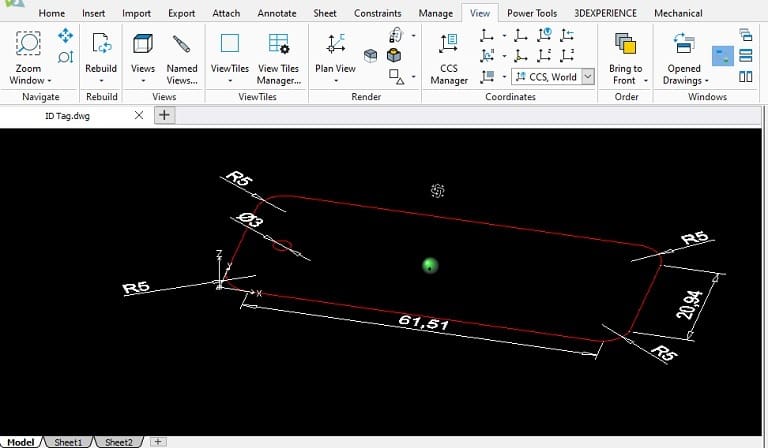Open the Attach ribbon tab
The width and height of the screenshot is (768, 448).
coord(226,13)
